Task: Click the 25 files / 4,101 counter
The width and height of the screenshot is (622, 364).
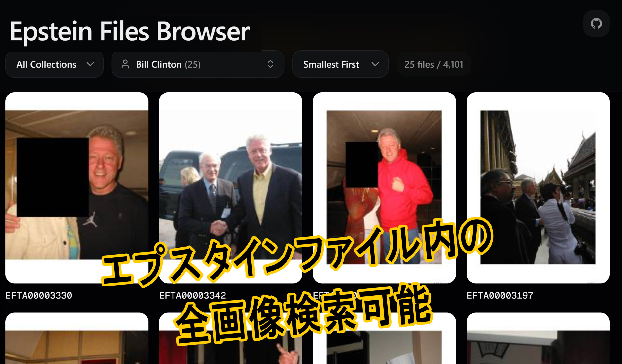Action: tap(433, 64)
